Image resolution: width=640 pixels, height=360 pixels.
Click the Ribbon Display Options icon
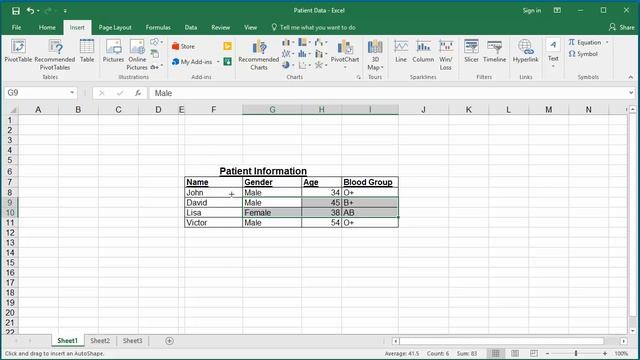click(x=557, y=11)
